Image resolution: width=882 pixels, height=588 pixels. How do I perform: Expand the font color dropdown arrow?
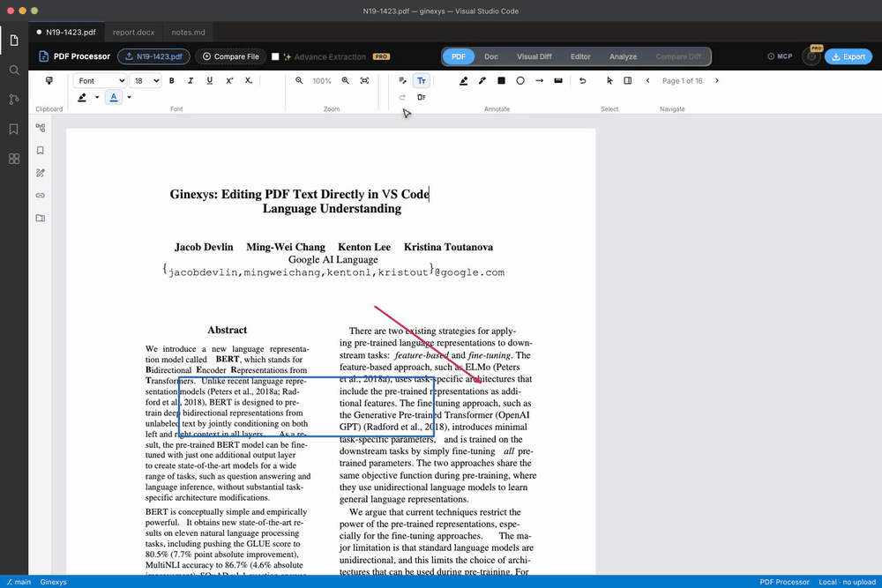click(129, 97)
